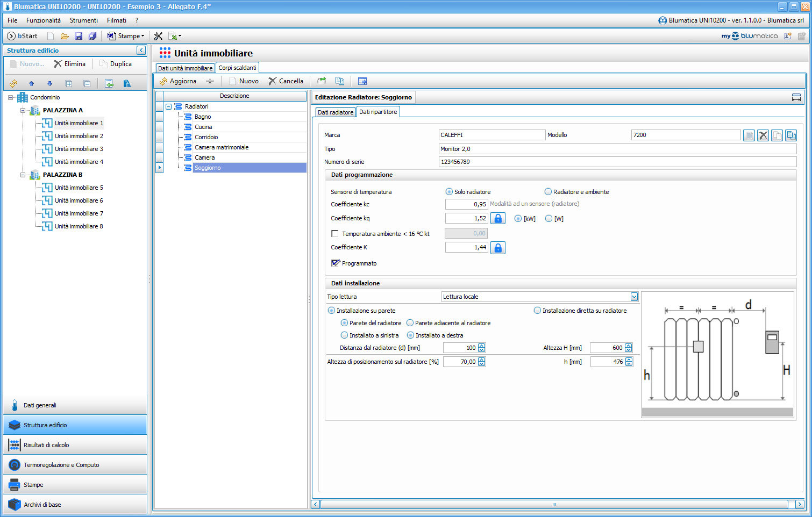Open the Tipo lettura dropdown

point(634,297)
